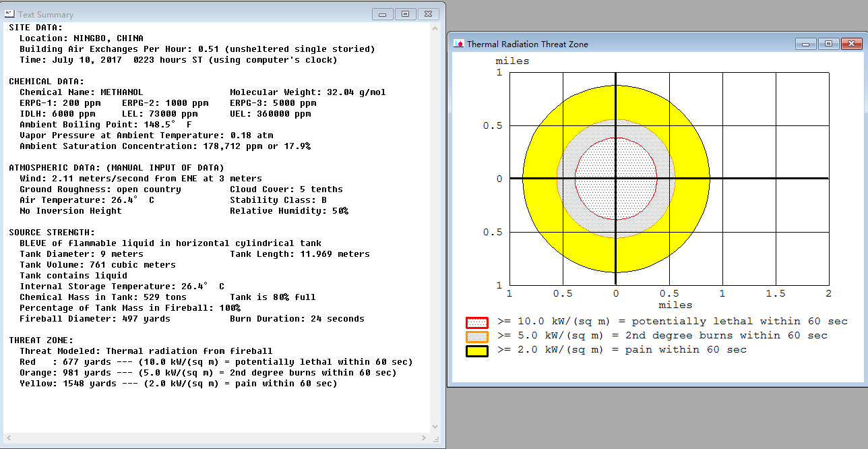Click 'ERPG-1: 200 ppm' value
Screen dimensions: 868x449
(60, 103)
